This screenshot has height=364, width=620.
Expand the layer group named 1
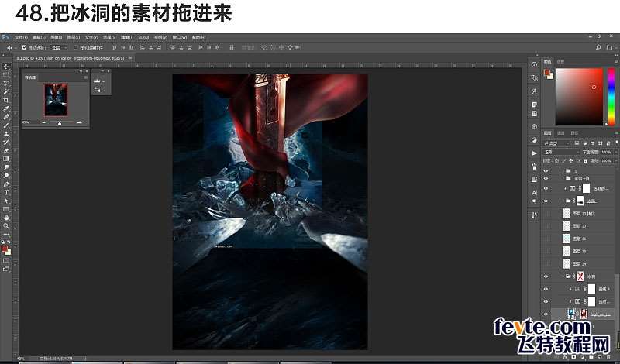tap(563, 171)
